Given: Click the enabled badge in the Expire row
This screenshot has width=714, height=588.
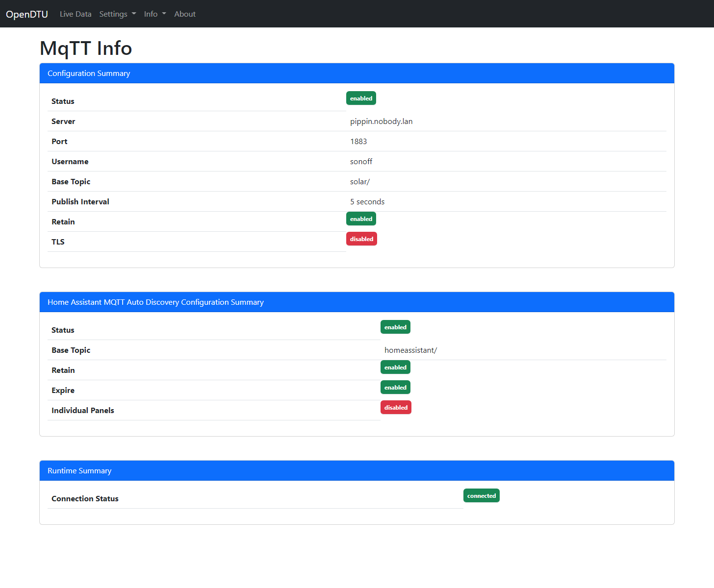Looking at the screenshot, I should (395, 388).
